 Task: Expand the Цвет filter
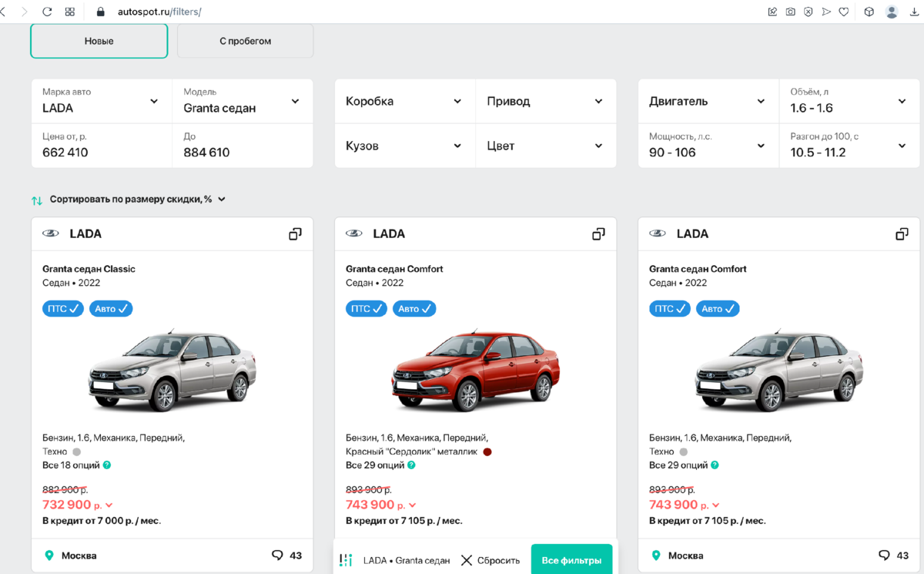point(546,146)
